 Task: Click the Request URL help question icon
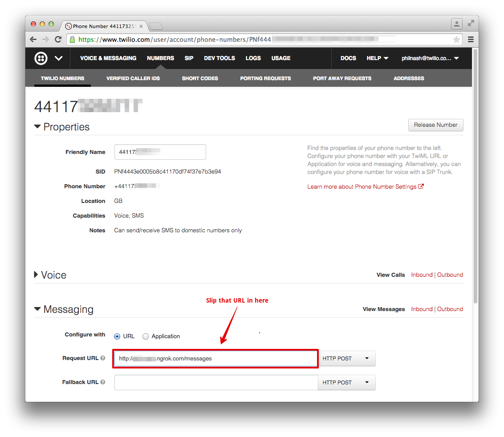(103, 358)
